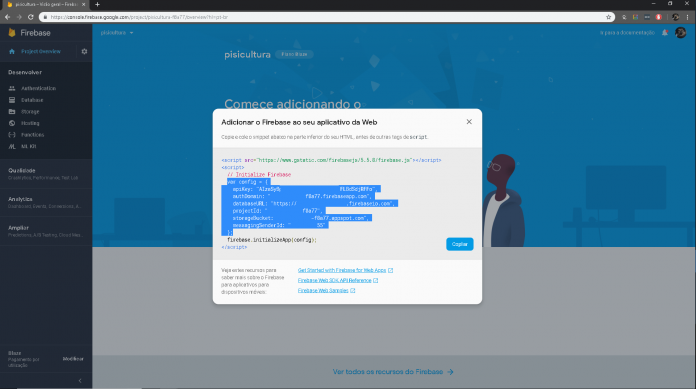696x389 pixels.
Task: Click the Initialize Firebase comment line
Action: tap(259, 175)
